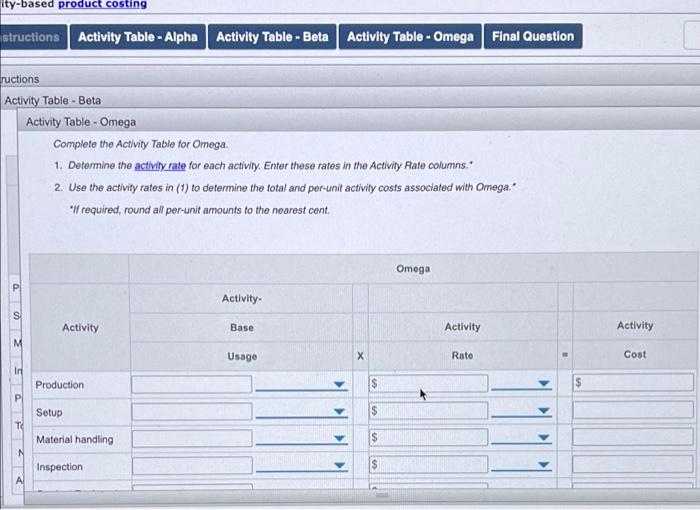Open Inspection activity rate unit dropdown
Screen dimensions: 700x510
point(521,464)
